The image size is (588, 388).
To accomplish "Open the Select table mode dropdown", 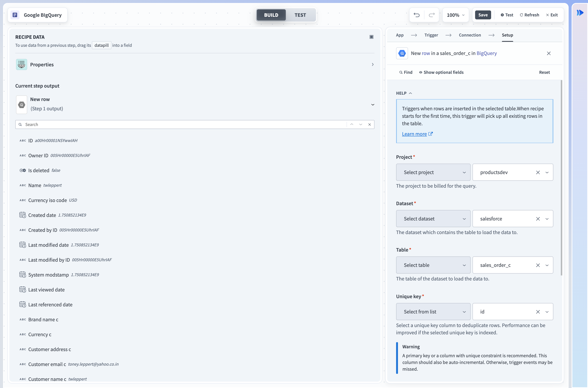I will point(433,265).
